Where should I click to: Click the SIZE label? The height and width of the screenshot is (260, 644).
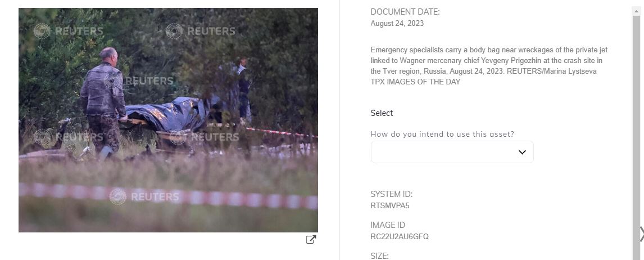(x=379, y=256)
